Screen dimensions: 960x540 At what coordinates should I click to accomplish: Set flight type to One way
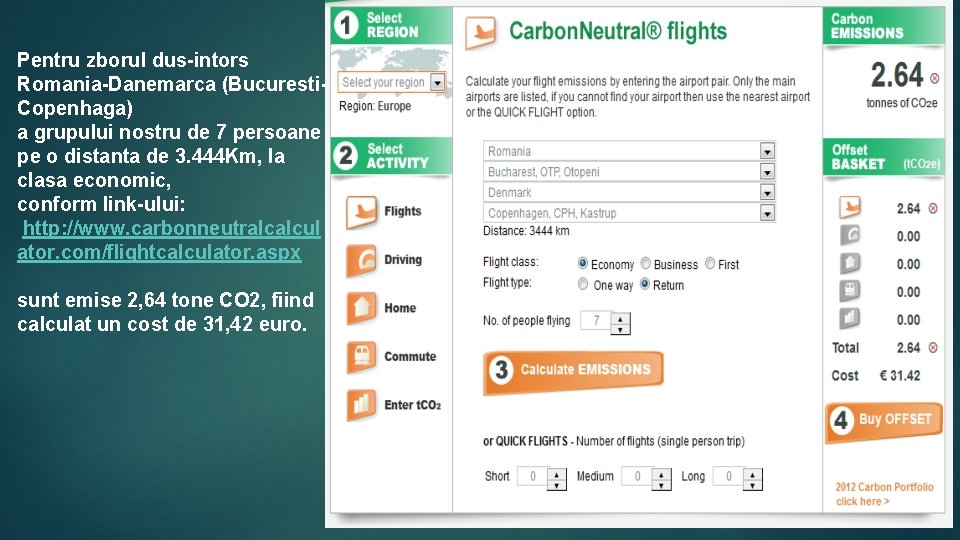(583, 284)
